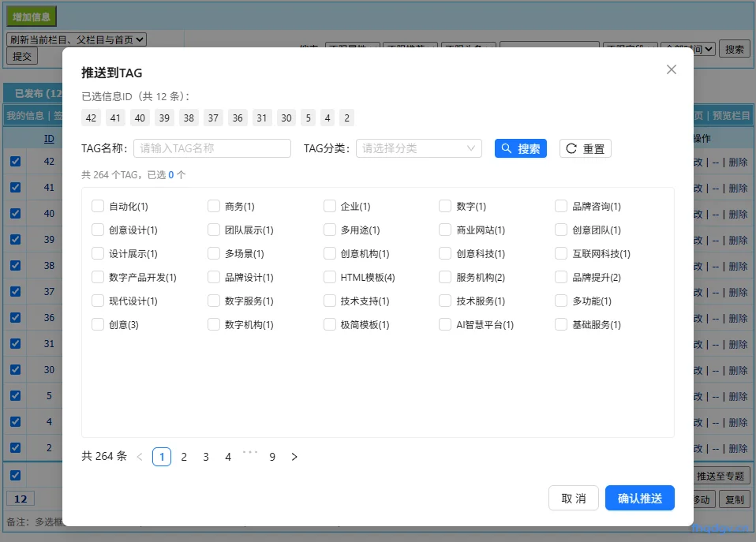Click the 取 消 cancel button
756x542 pixels.
tap(573, 498)
